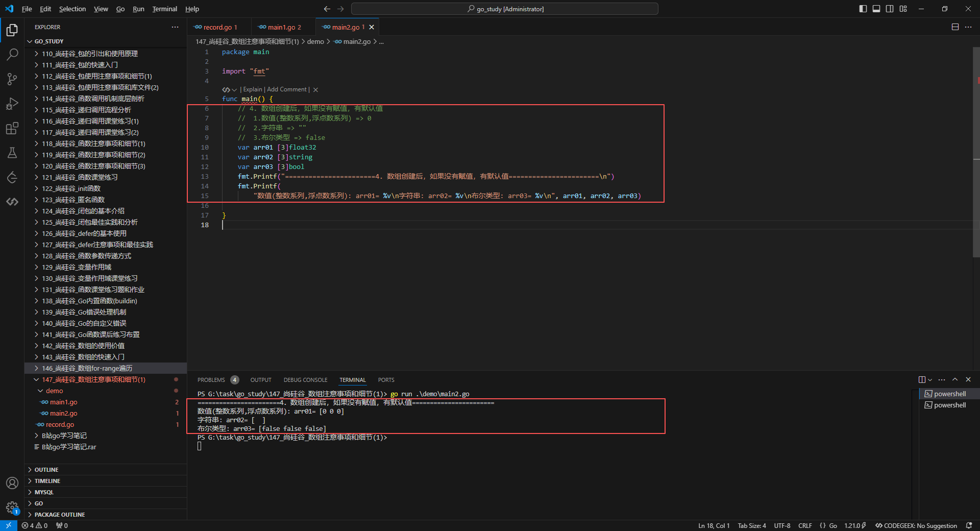The height and width of the screenshot is (531, 980).
Task: Dismiss the CodeGeeX code lens
Action: pos(315,90)
